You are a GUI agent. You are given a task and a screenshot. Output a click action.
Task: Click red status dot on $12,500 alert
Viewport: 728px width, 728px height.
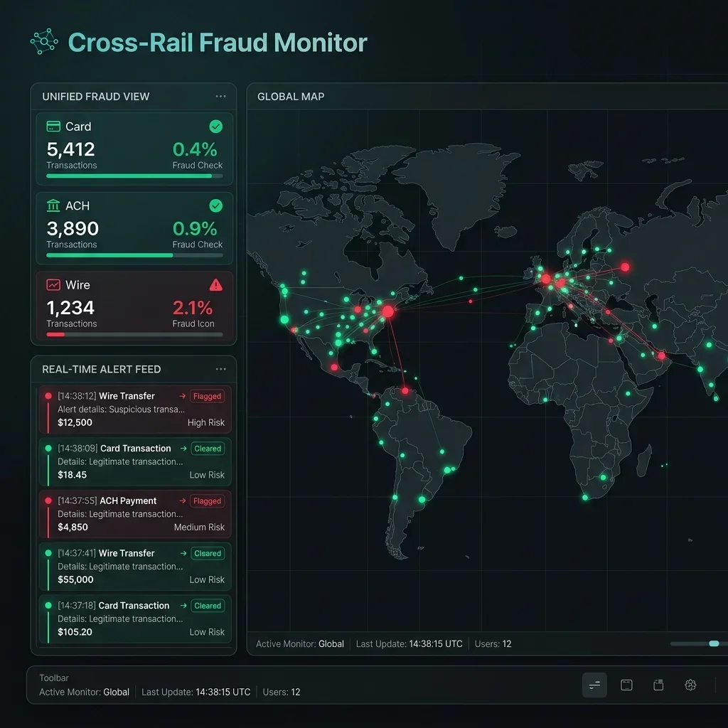tap(48, 396)
